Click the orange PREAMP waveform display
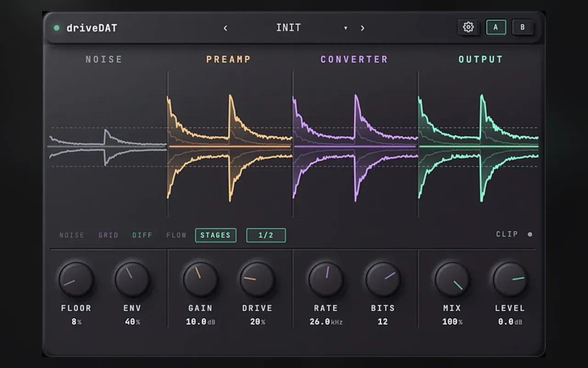588x368 pixels. [x=230, y=147]
